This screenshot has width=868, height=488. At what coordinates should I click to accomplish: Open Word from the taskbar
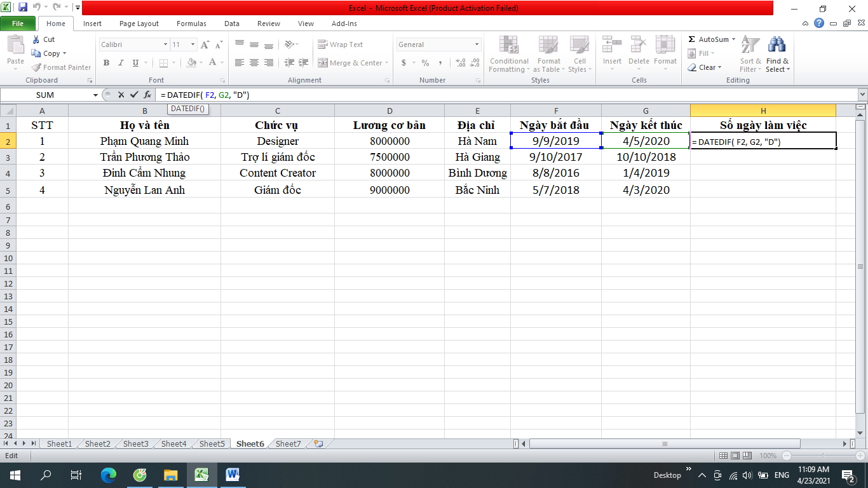pyautogui.click(x=232, y=475)
